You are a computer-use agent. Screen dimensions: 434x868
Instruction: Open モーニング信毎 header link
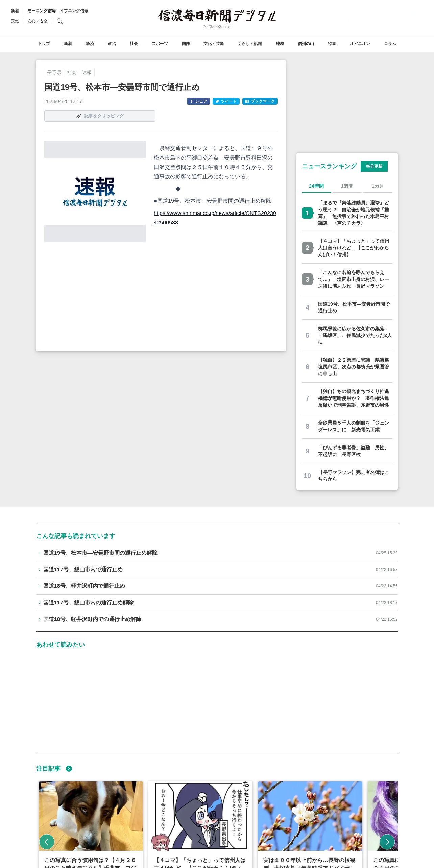click(42, 11)
